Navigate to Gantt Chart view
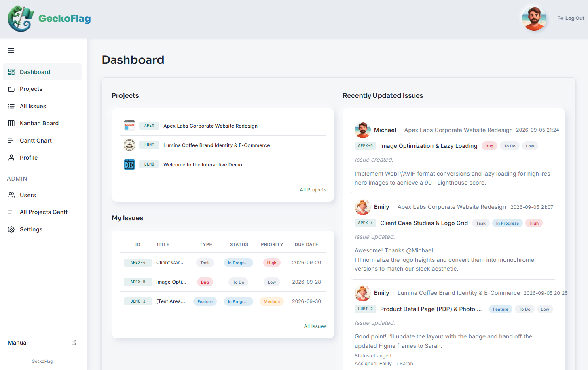 [42, 141]
